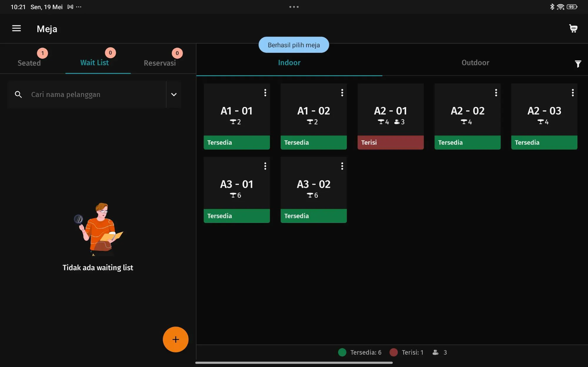Tap the Wi-Fi icon in status bar
This screenshot has width=588, height=367.
point(561,7)
